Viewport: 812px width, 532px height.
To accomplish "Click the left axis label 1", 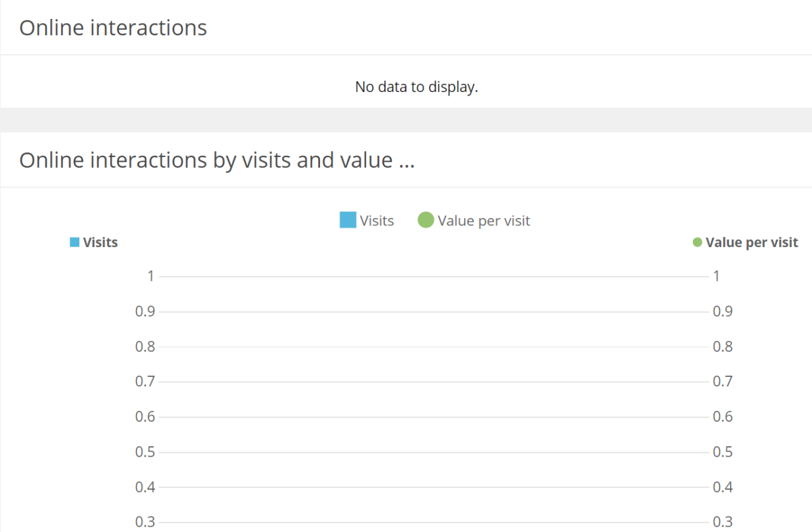I will (150, 275).
